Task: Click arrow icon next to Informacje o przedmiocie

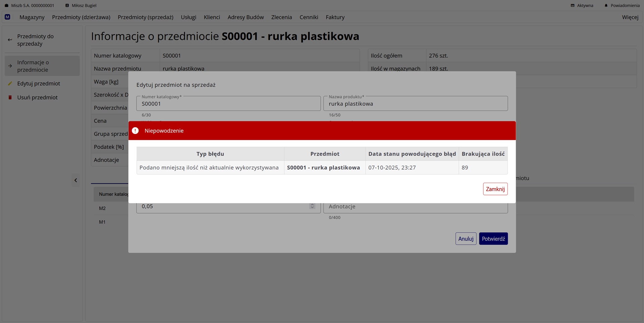Action: click(x=10, y=66)
